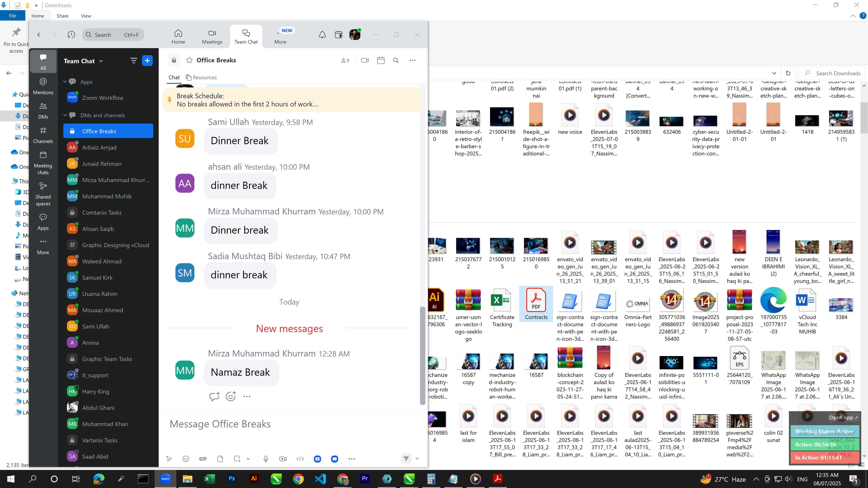Collapse the Apps section in sidebar
Screen dimensions: 868x488
point(65,82)
